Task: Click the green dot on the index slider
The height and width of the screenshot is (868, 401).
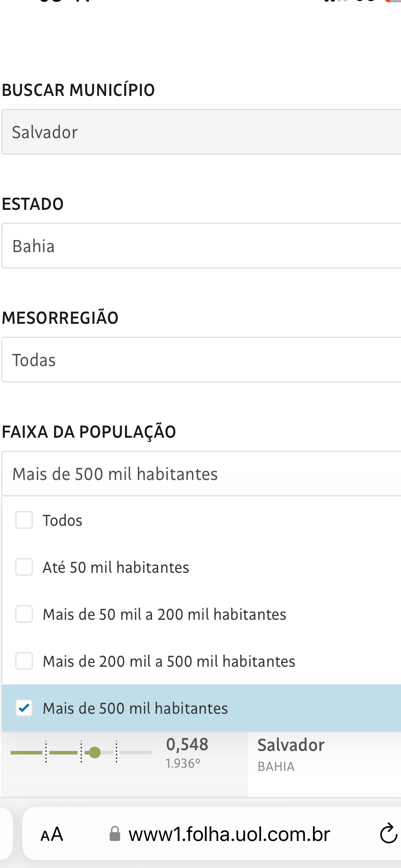Action: 95,753
